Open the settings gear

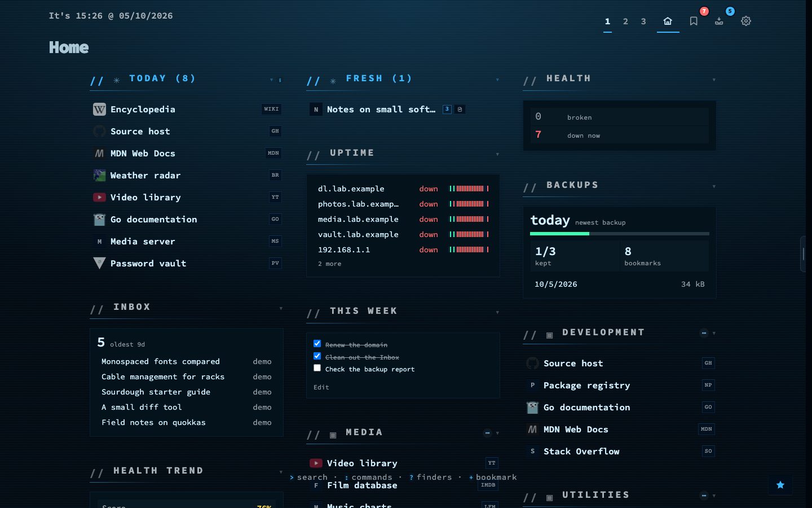click(x=746, y=21)
